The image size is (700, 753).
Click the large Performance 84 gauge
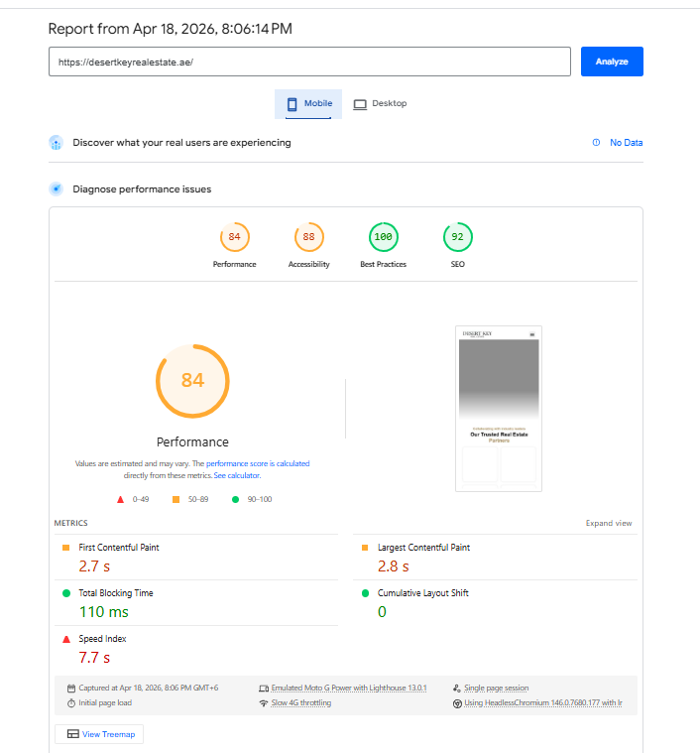tap(192, 381)
